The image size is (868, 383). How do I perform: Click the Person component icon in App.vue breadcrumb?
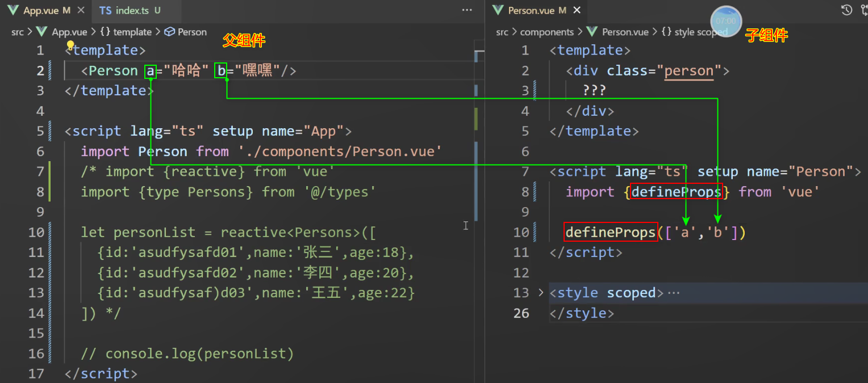(169, 32)
